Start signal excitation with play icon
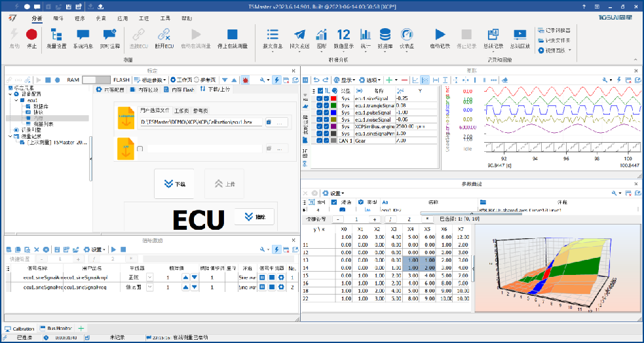Viewport: 644px width, 343px height. 114,249
